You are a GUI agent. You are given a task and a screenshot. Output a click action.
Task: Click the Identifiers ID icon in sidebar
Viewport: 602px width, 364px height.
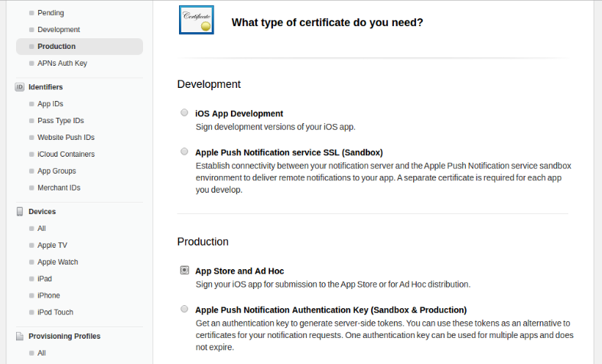click(20, 87)
